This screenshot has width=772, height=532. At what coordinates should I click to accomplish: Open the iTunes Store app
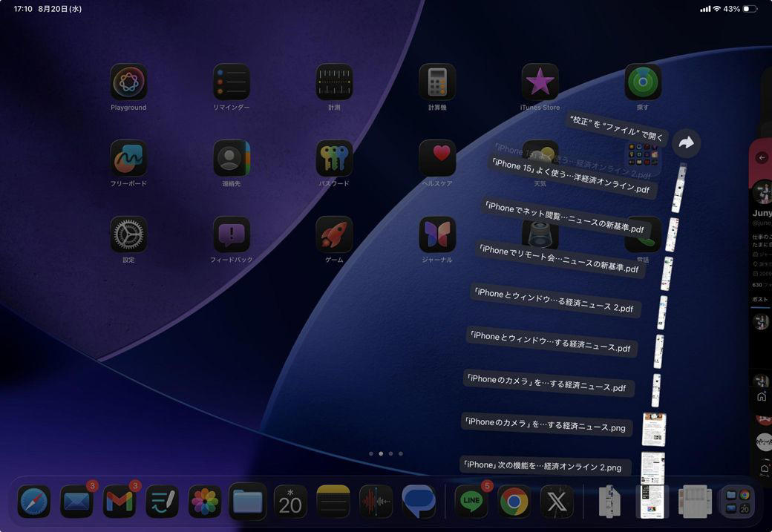pos(540,82)
